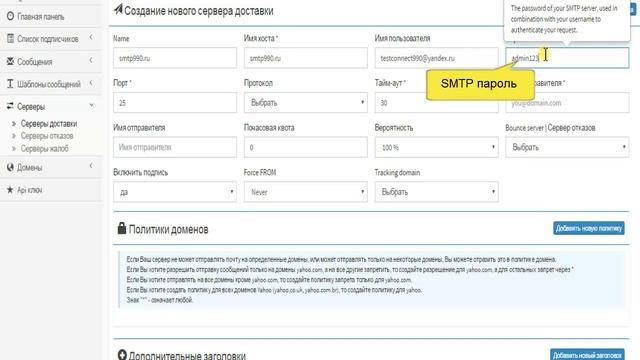Open the Включить подпись dropdown

175,192
